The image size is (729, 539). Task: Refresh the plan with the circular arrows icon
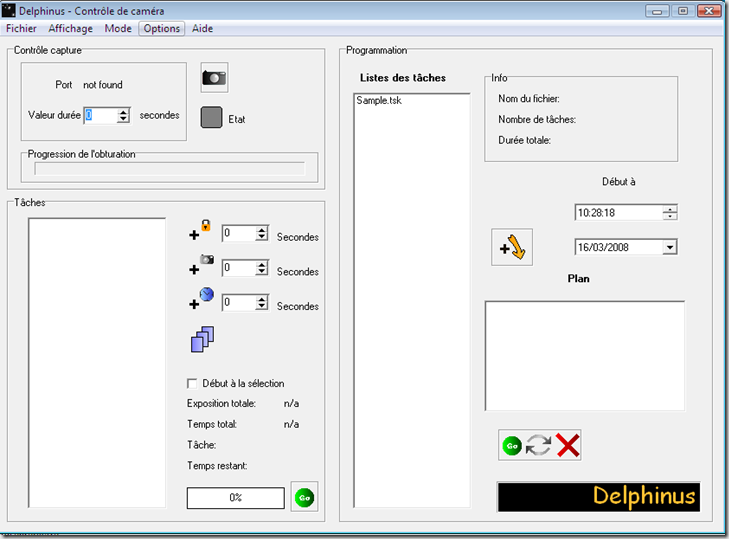pyautogui.click(x=538, y=446)
